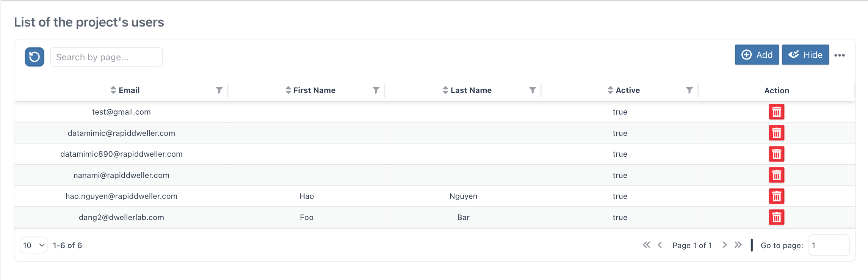868x280 pixels.
Task: Go to the next page
Action: pos(725,245)
